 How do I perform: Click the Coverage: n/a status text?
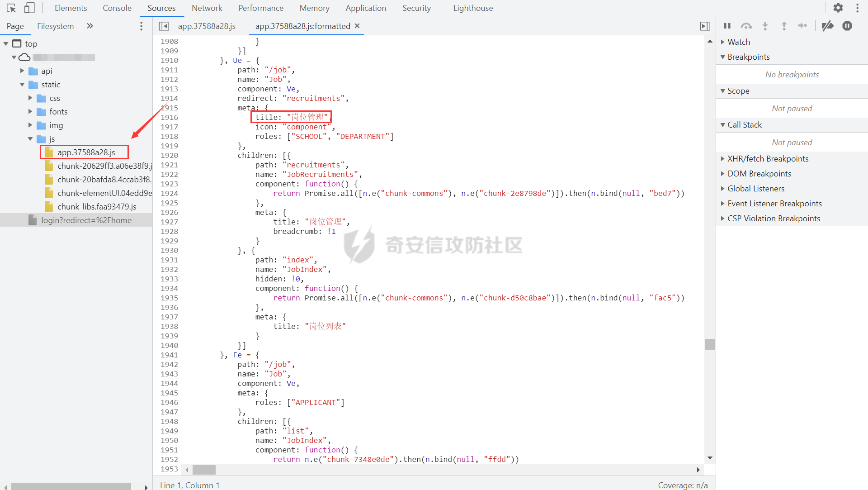683,485
